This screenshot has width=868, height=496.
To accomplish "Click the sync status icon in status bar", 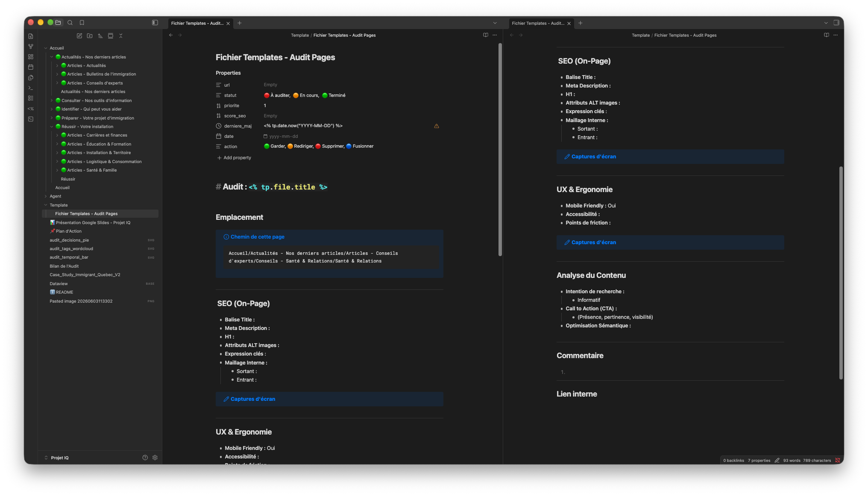I will pos(838,460).
